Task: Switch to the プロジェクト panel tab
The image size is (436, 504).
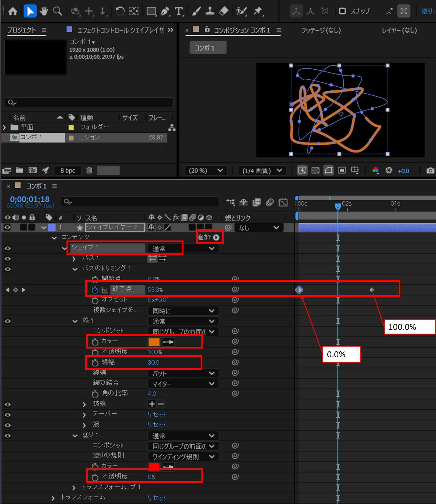Action: pos(22,30)
